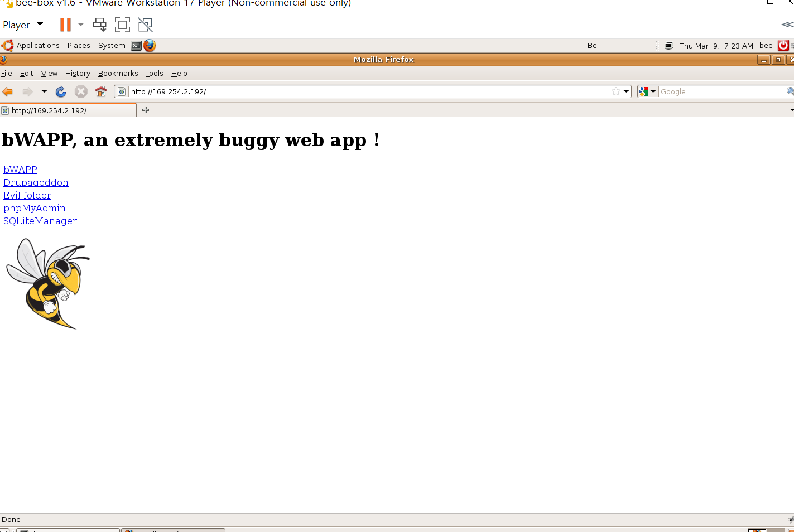Screen dimensions: 794x532
Task: Click the forward navigation arrow
Action: click(x=27, y=91)
